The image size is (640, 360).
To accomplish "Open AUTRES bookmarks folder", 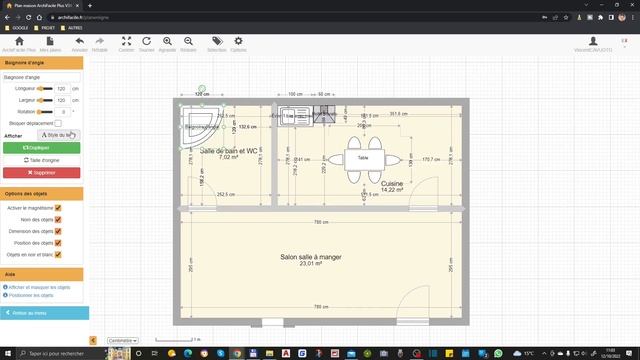I will coord(71,28).
